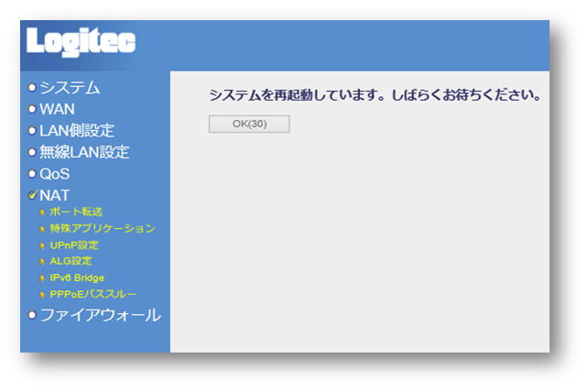Viewport: 588px width, 391px height.
Task: Collapse the NAT menu section
Action: tap(55, 195)
